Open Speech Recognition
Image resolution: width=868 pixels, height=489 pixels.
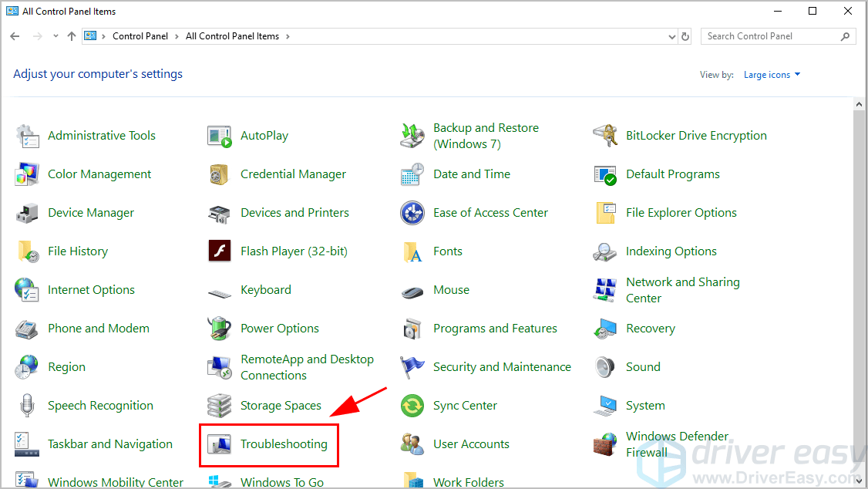(x=100, y=405)
